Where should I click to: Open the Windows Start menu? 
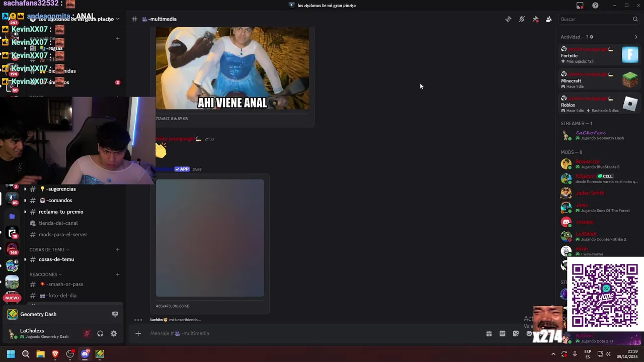[x=11, y=354]
